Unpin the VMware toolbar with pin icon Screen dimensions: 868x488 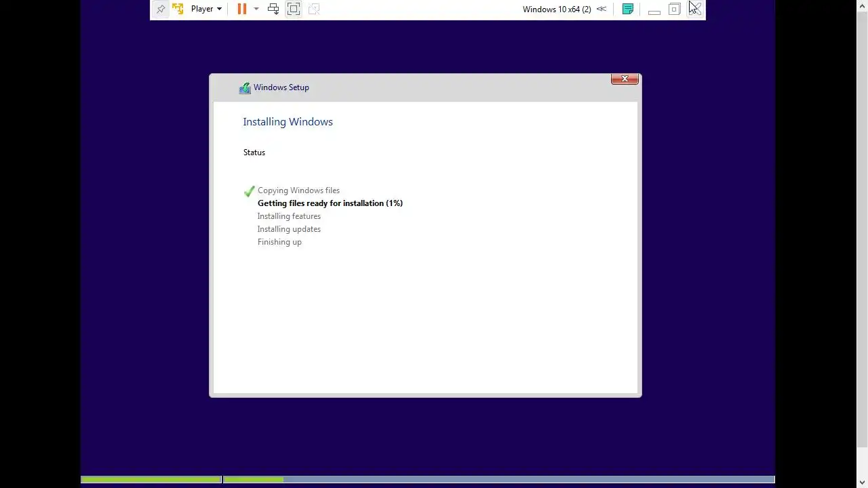[161, 9]
